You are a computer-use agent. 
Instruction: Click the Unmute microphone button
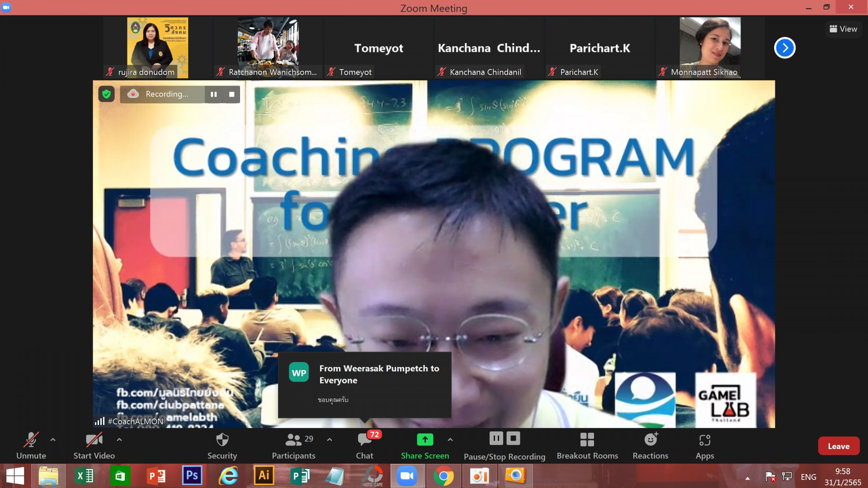coord(31,446)
